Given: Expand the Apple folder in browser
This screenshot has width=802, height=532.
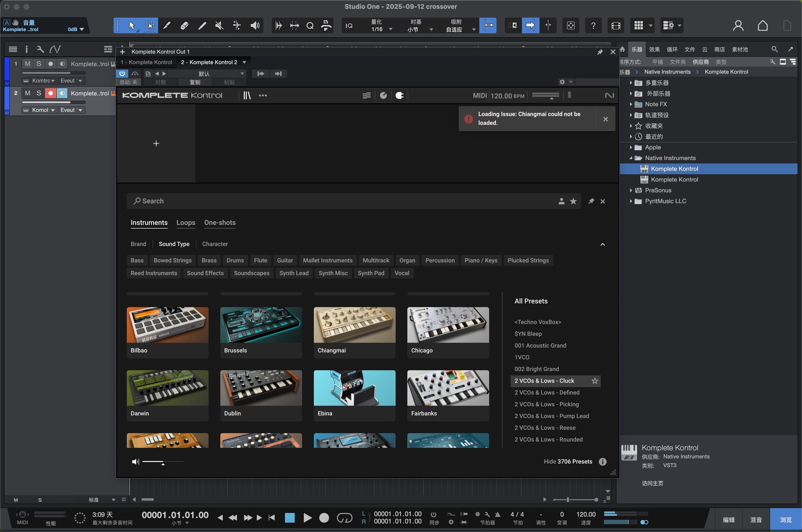Looking at the screenshot, I should 631,147.
